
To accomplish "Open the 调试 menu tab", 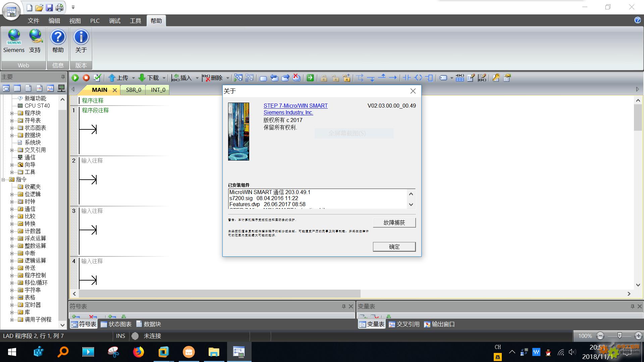I will pyautogui.click(x=114, y=21).
